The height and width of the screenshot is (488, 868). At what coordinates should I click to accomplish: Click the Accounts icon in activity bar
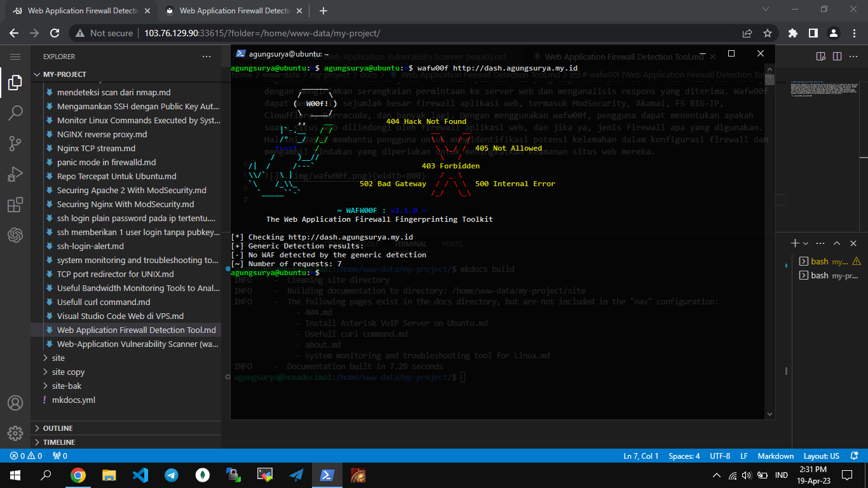pyautogui.click(x=15, y=403)
